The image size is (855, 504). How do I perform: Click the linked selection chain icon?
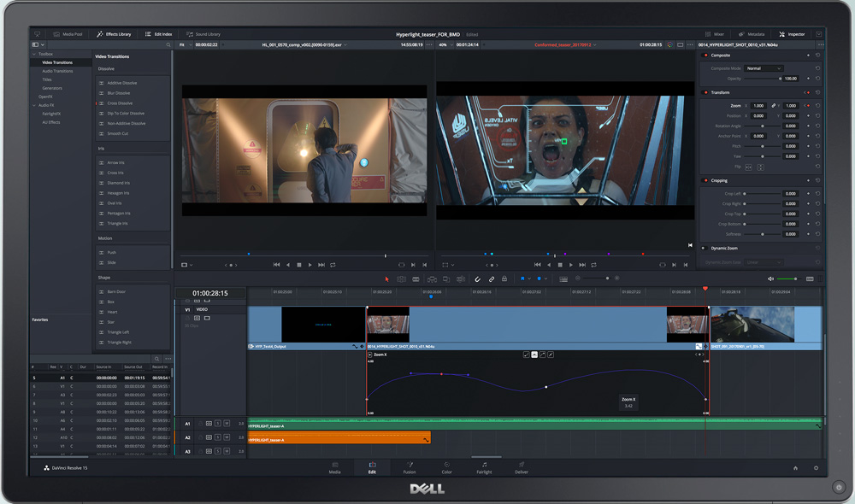point(491,278)
